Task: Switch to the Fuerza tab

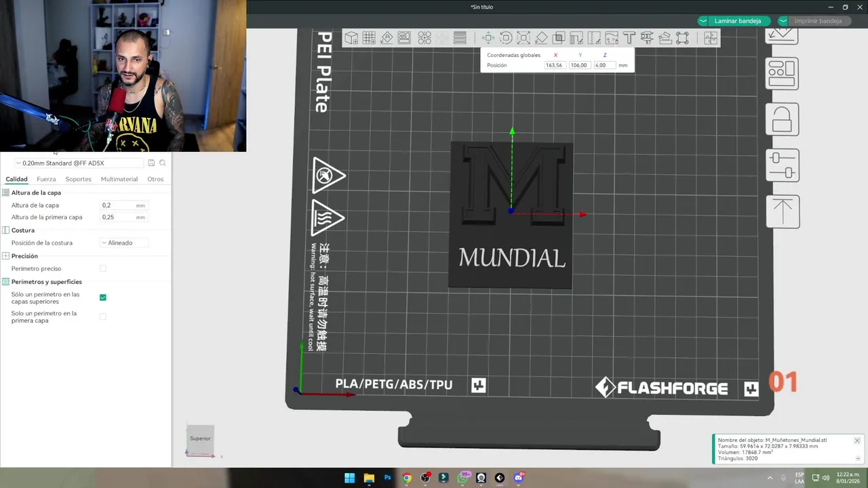Action: coord(46,179)
